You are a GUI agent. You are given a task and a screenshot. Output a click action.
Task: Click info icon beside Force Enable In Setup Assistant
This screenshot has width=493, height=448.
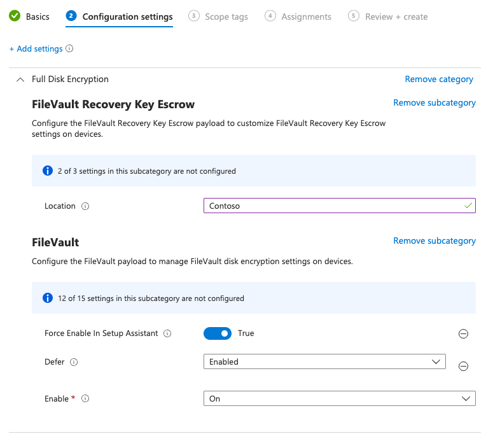(x=167, y=333)
